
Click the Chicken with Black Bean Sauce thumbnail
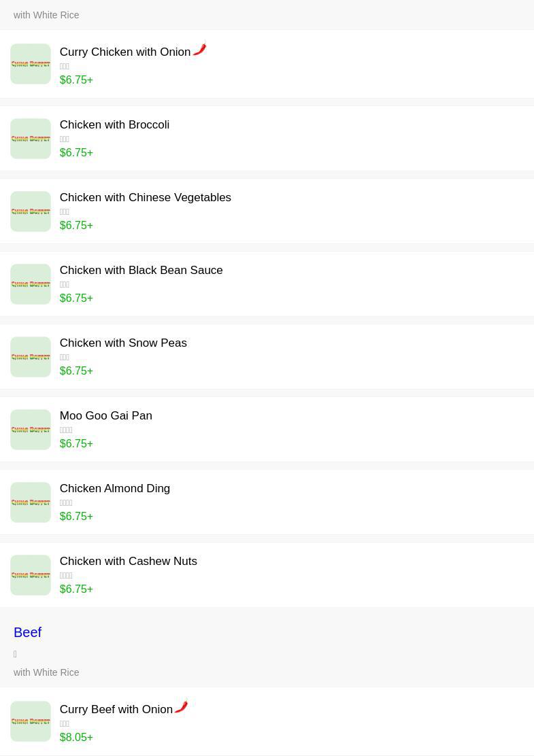[x=31, y=284]
